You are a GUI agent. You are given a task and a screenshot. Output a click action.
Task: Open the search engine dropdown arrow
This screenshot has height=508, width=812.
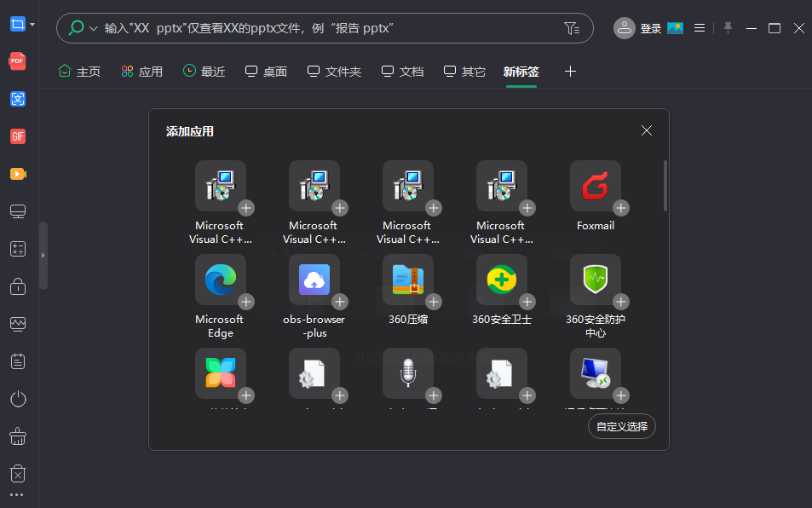pyautogui.click(x=91, y=28)
